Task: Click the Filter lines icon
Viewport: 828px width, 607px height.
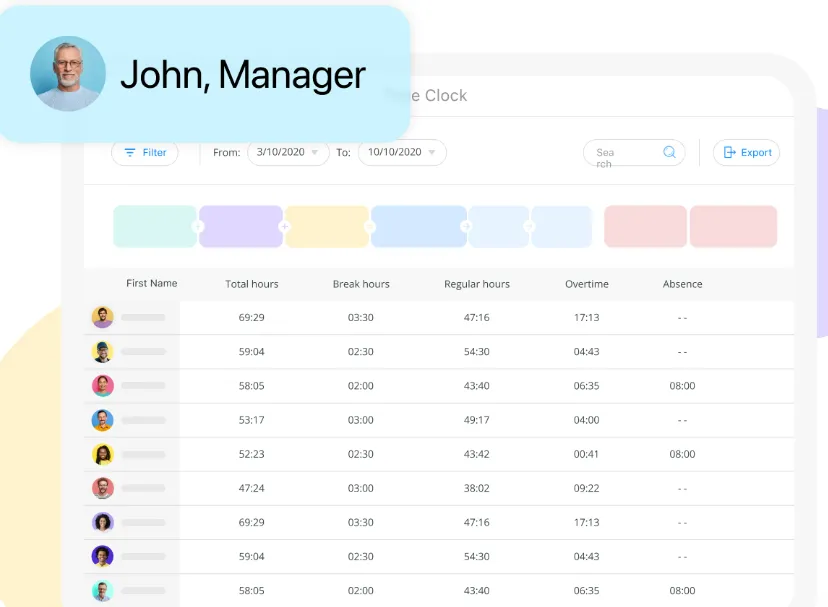Action: coord(129,153)
